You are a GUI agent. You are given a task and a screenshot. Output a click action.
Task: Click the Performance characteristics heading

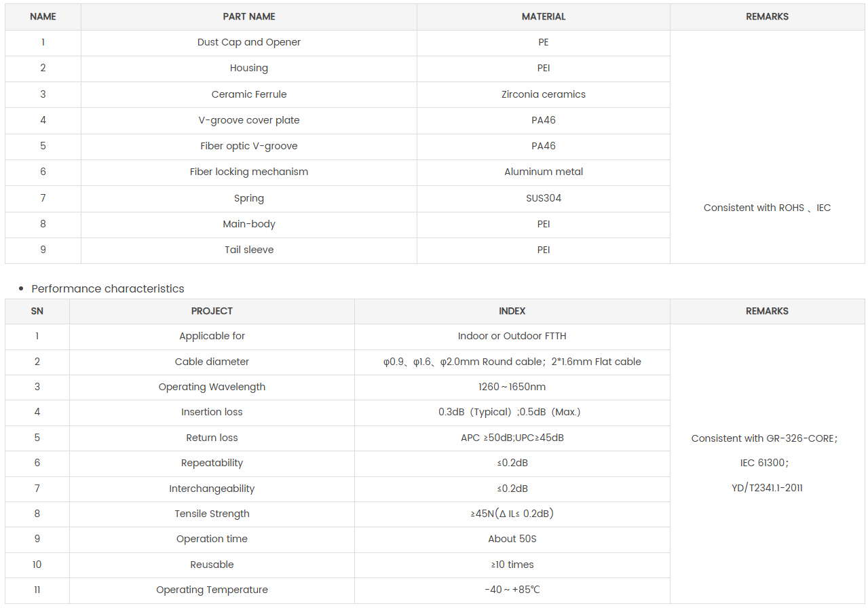(x=108, y=288)
